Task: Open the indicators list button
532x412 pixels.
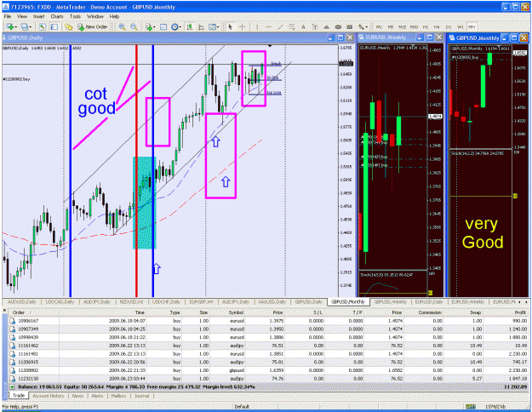Action: pyautogui.click(x=148, y=26)
